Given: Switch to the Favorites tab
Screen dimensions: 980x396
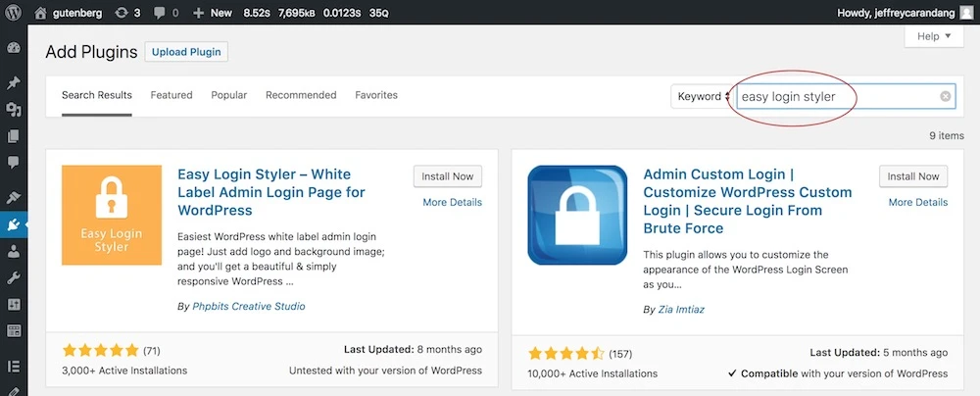Looking at the screenshot, I should coord(376,95).
